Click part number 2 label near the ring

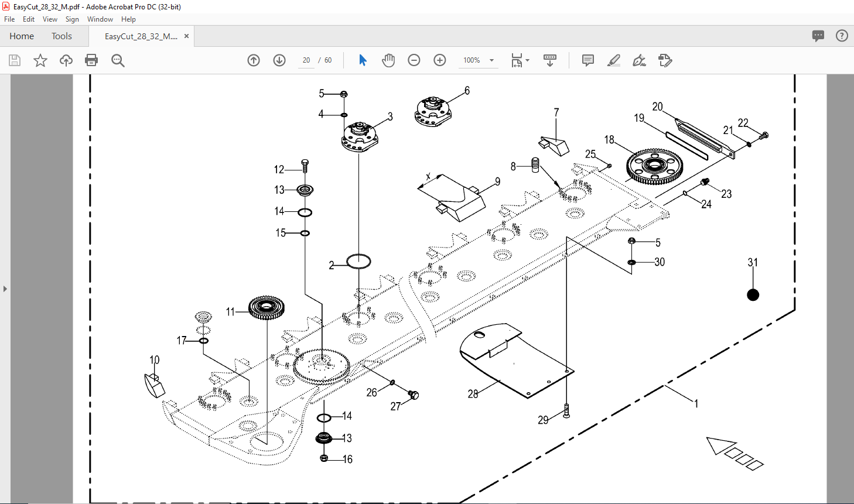coord(332,266)
